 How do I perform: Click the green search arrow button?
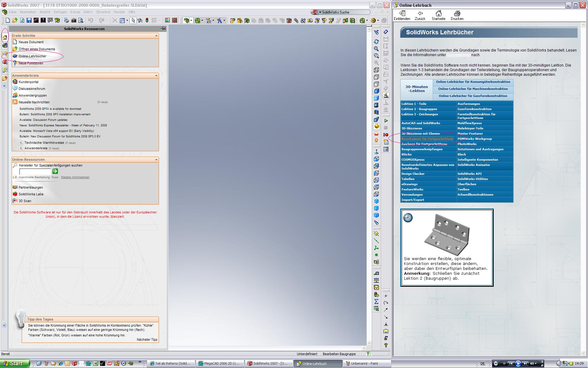pyautogui.click(x=55, y=171)
